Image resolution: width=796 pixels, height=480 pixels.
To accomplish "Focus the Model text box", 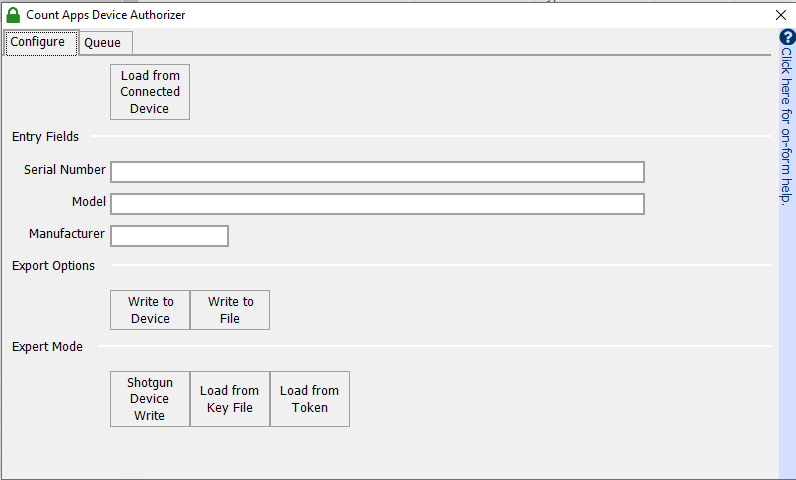I will pos(377,204).
